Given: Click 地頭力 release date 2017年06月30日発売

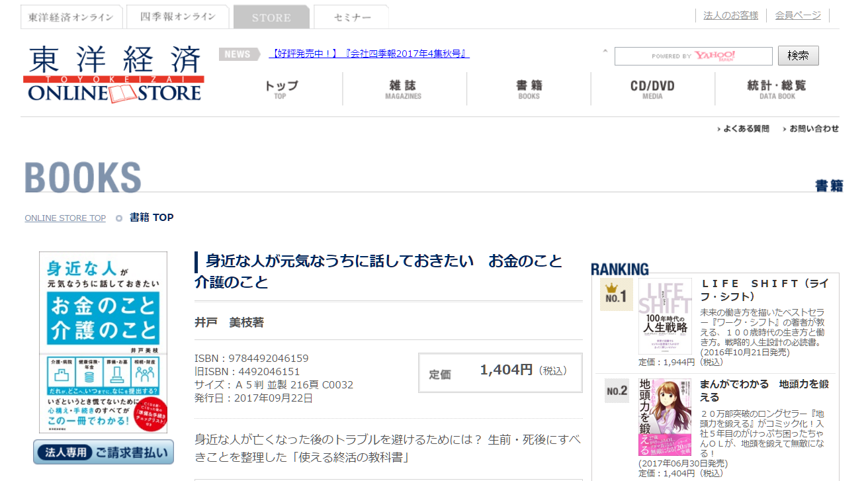Looking at the screenshot, I should click(x=683, y=463).
